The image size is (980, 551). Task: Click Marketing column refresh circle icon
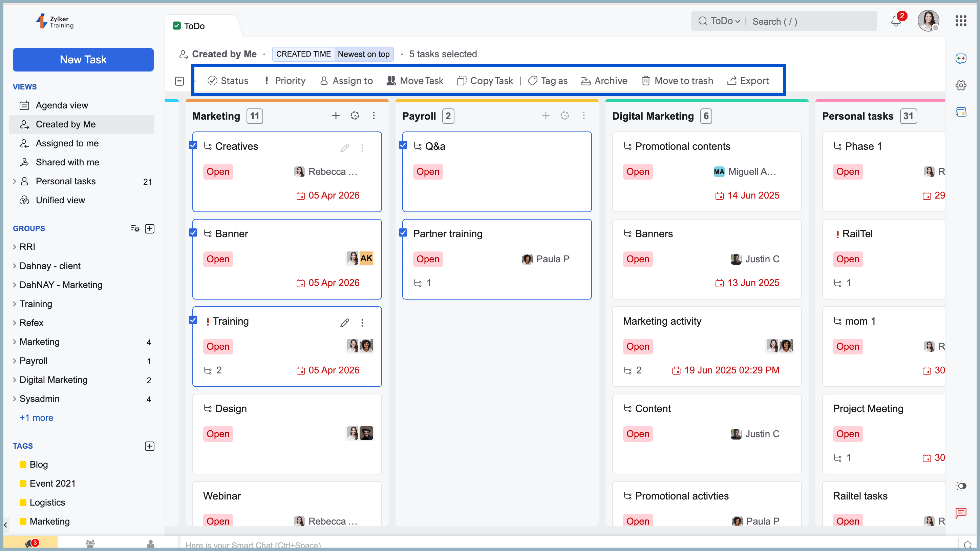click(x=355, y=115)
